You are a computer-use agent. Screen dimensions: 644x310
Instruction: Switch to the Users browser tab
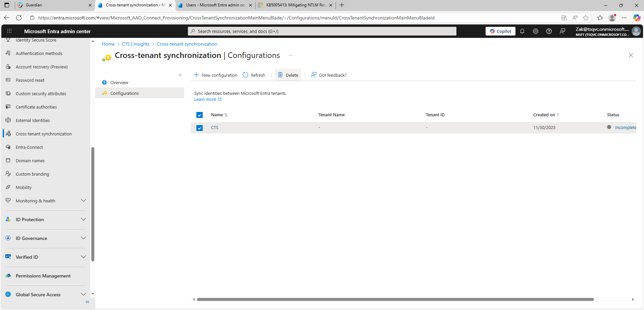pyautogui.click(x=215, y=5)
